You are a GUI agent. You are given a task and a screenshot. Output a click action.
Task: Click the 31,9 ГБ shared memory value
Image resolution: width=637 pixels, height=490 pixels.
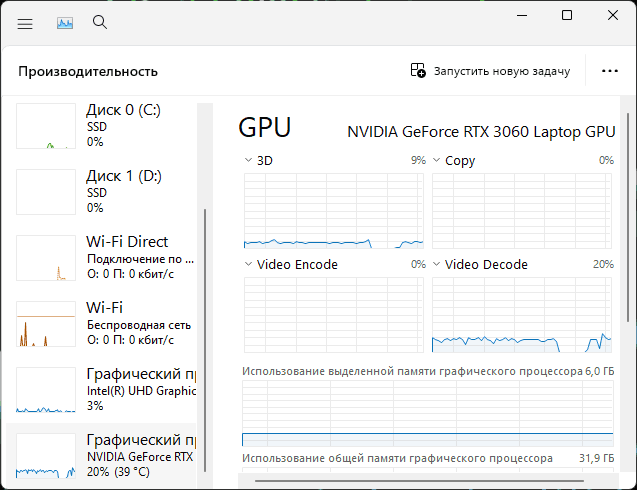coord(596,458)
